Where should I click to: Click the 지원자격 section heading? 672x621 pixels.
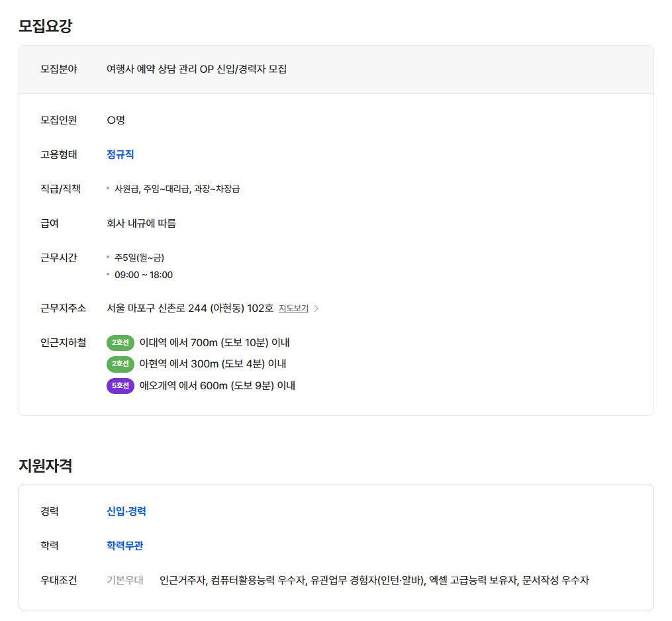pyautogui.click(x=45, y=465)
